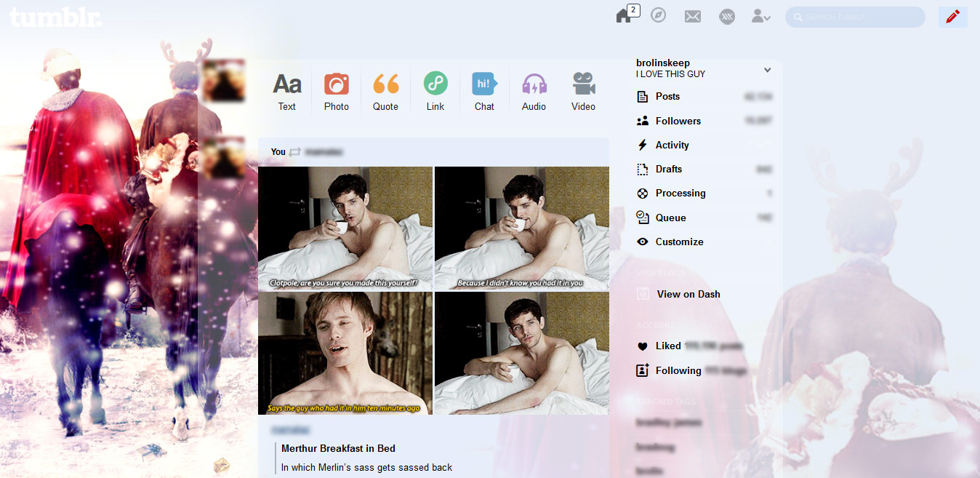Click the reblog arrows icon in post header
Viewport: 980px width, 478px height.
point(294,152)
